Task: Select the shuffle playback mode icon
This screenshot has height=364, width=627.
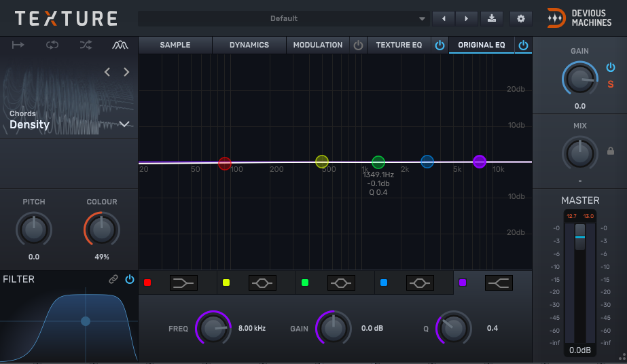Action: pyautogui.click(x=86, y=45)
